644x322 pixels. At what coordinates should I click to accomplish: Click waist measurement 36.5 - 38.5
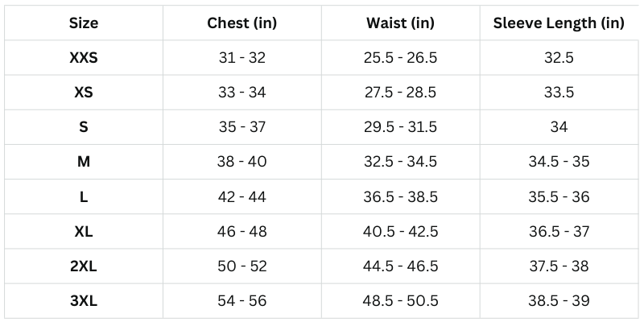click(x=400, y=196)
